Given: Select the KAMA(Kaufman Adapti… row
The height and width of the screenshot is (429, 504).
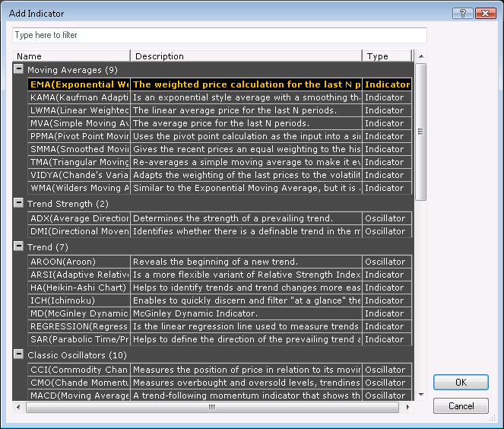Looking at the screenshot, I should [x=220, y=97].
